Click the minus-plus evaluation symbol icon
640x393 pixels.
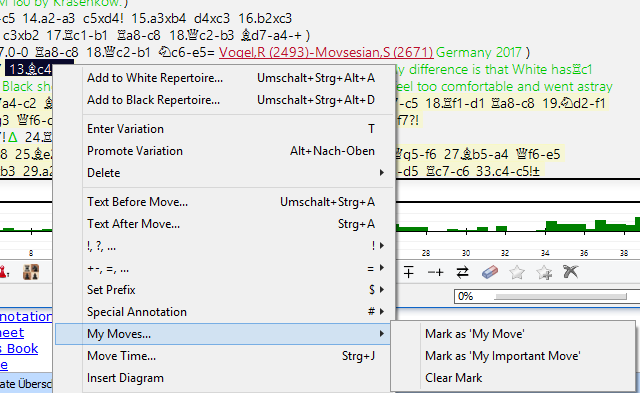click(x=435, y=272)
